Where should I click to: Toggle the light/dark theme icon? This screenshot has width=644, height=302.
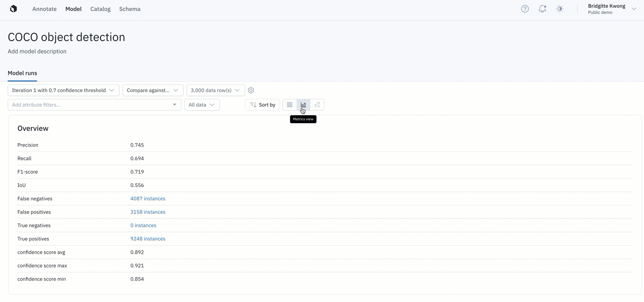560,9
